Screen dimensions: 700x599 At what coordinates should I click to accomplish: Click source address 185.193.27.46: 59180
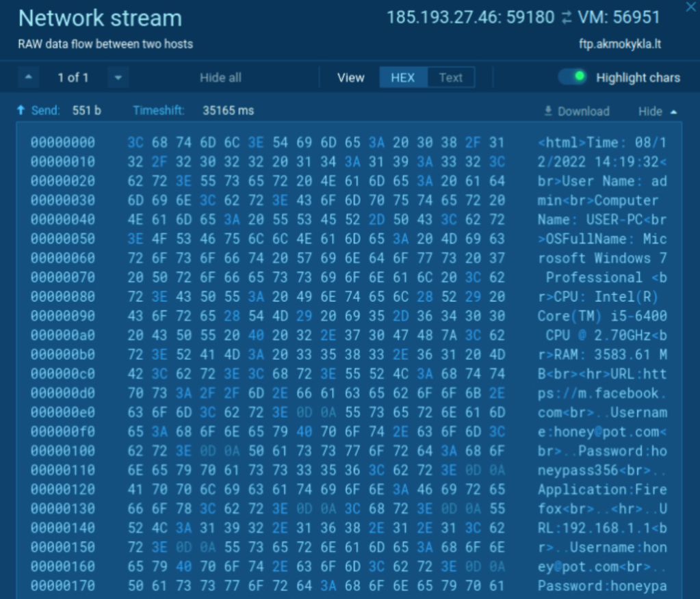(470, 17)
